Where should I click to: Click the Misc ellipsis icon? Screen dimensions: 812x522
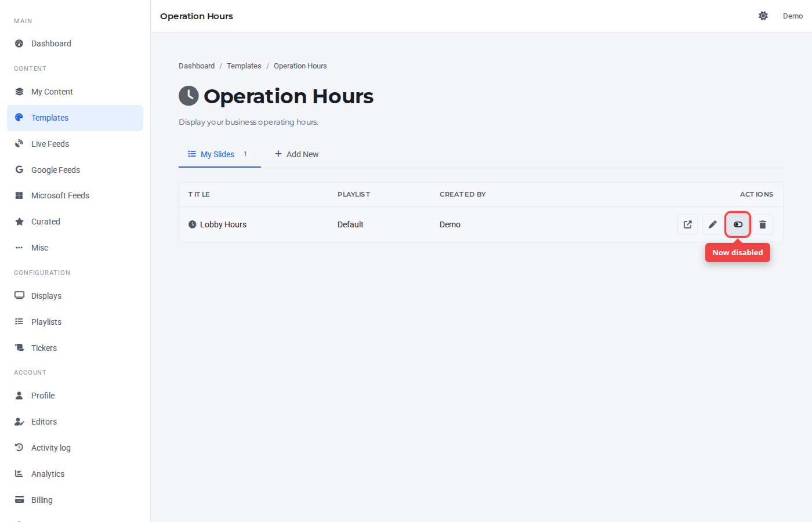(x=19, y=248)
